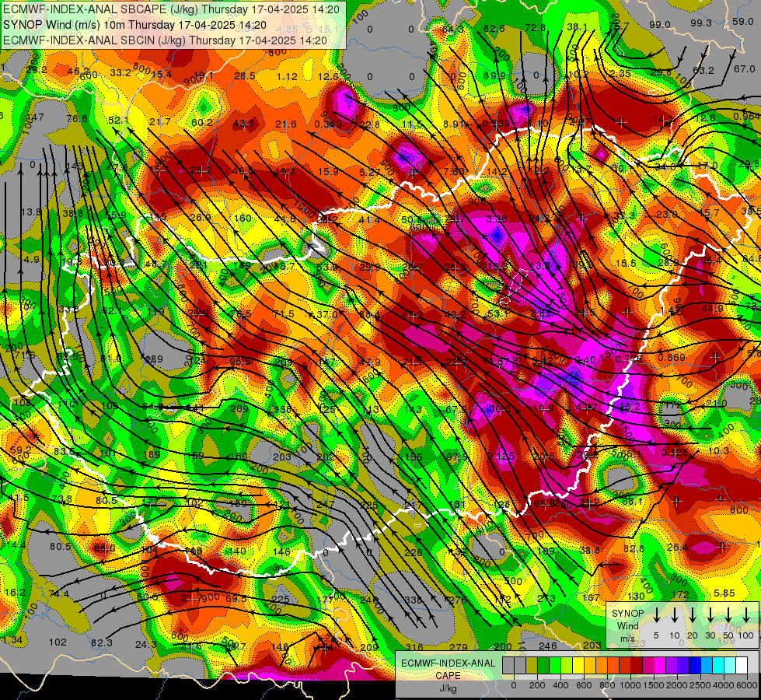Viewport: 761px width, 700px height.
Task: Click the 'CAPE' label in legend
Action: (x=448, y=676)
